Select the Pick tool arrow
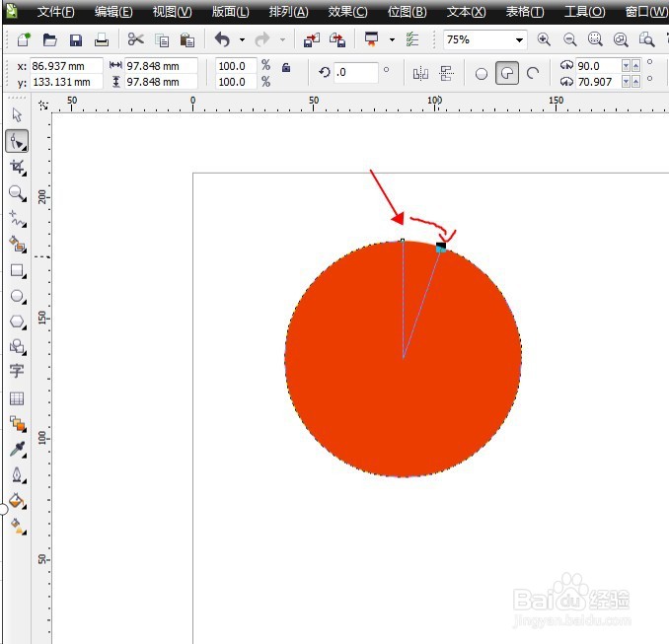Screen dimensions: 669x644 (17, 115)
